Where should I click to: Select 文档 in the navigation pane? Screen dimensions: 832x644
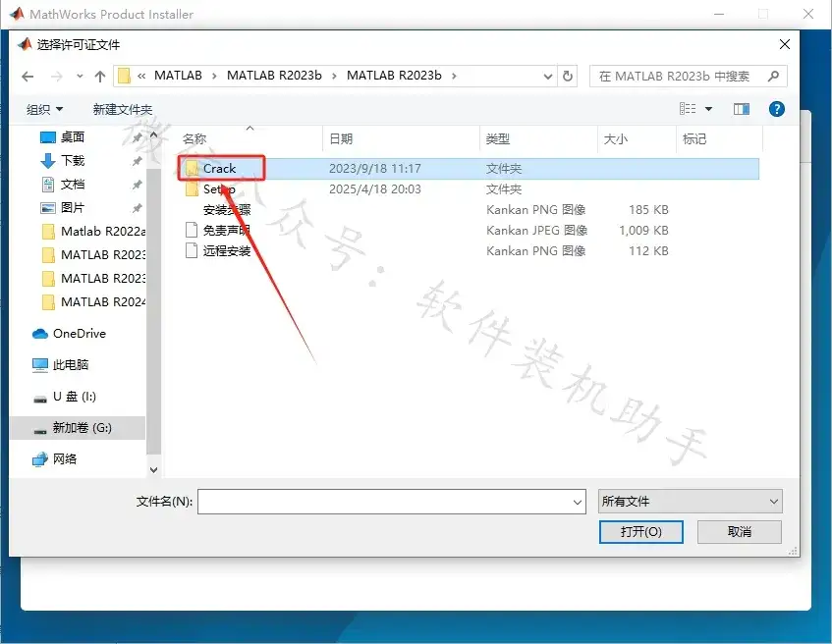coord(72,185)
